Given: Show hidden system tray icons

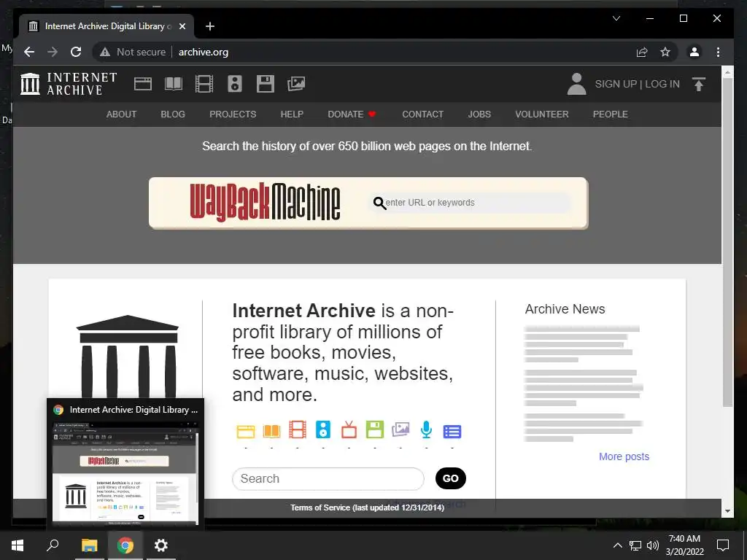Looking at the screenshot, I should 617,545.
